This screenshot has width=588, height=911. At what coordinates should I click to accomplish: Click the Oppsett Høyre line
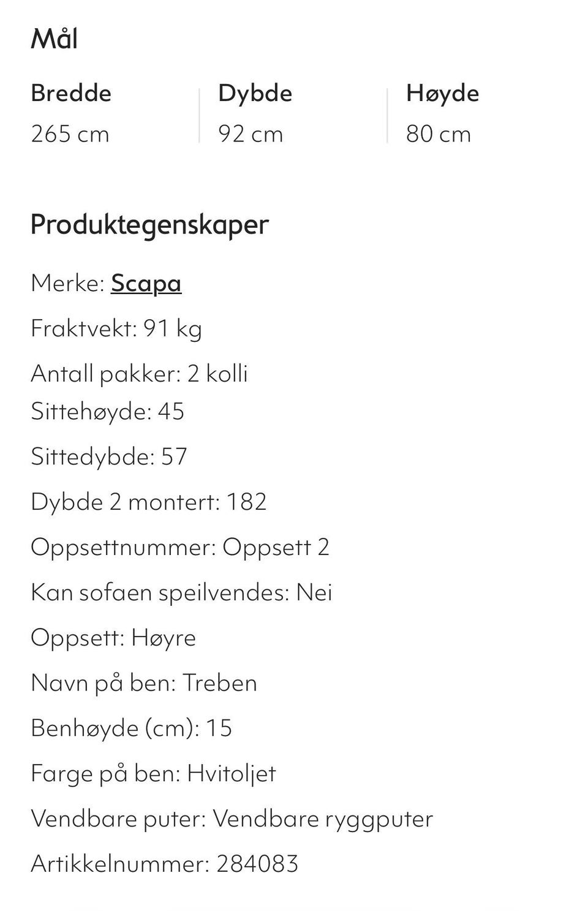[113, 638]
